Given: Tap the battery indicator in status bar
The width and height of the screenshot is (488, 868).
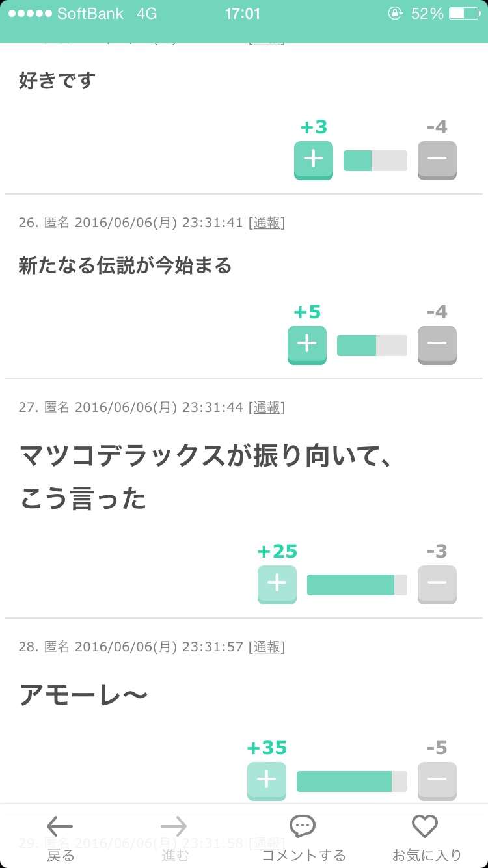Looking at the screenshot, I should click(465, 14).
